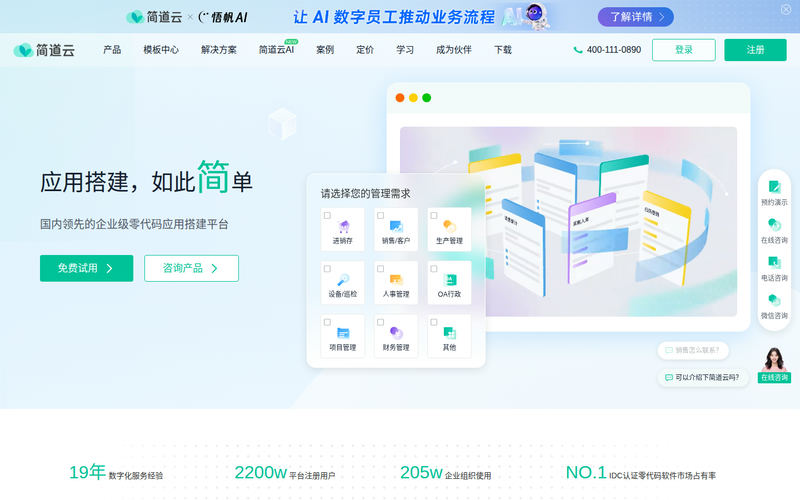
Task: Open the 模板中心 nav item
Action: pyautogui.click(x=161, y=49)
